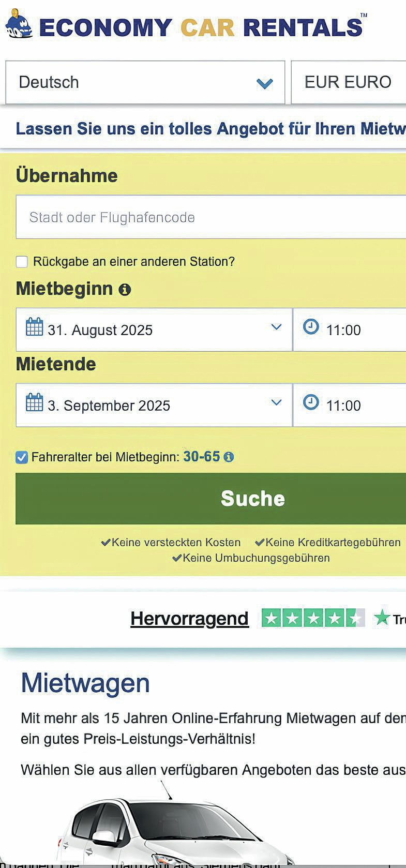Image resolution: width=406 pixels, height=868 pixels.
Task: Enable Rückgabe an einer anderen Station checkbox
Action: pyautogui.click(x=22, y=262)
